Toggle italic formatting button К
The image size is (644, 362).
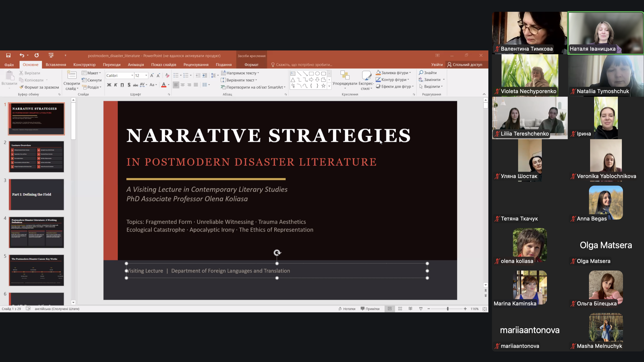click(116, 85)
